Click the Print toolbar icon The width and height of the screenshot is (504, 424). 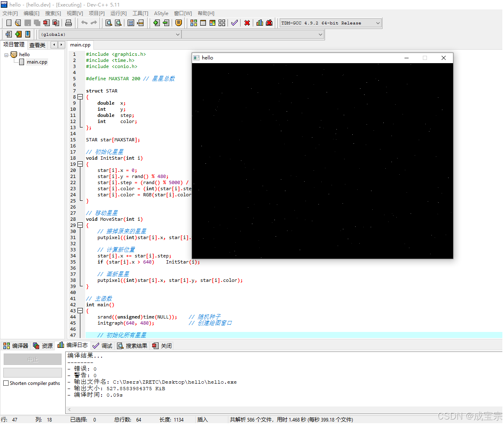69,23
